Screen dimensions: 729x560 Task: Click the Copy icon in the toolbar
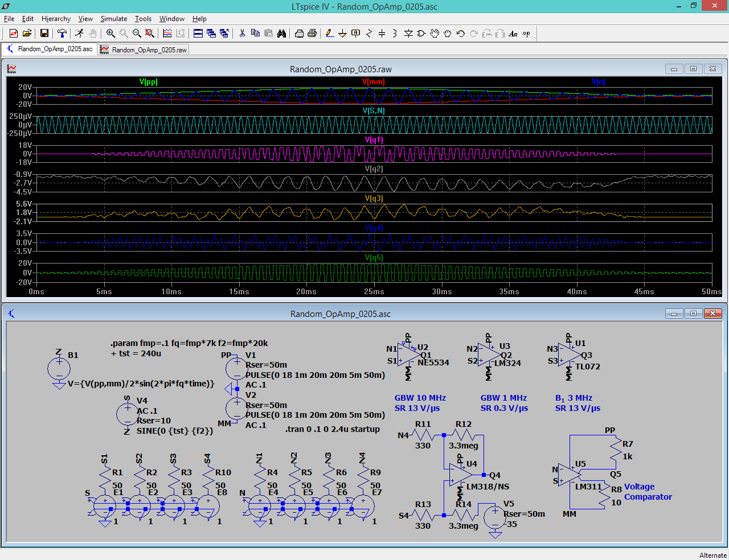pos(255,34)
